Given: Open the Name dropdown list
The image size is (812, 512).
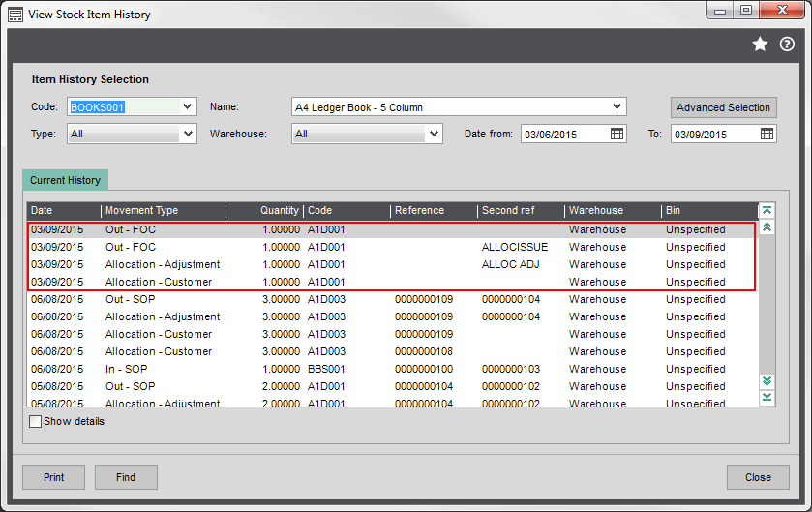Looking at the screenshot, I should pos(617,106).
